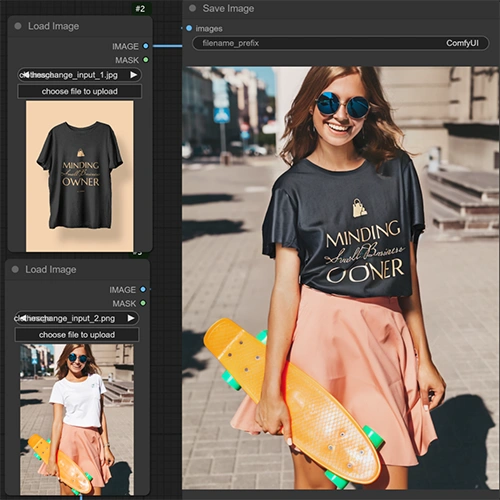Select previous file arrow for clotheschange_input_2.png

(23, 318)
